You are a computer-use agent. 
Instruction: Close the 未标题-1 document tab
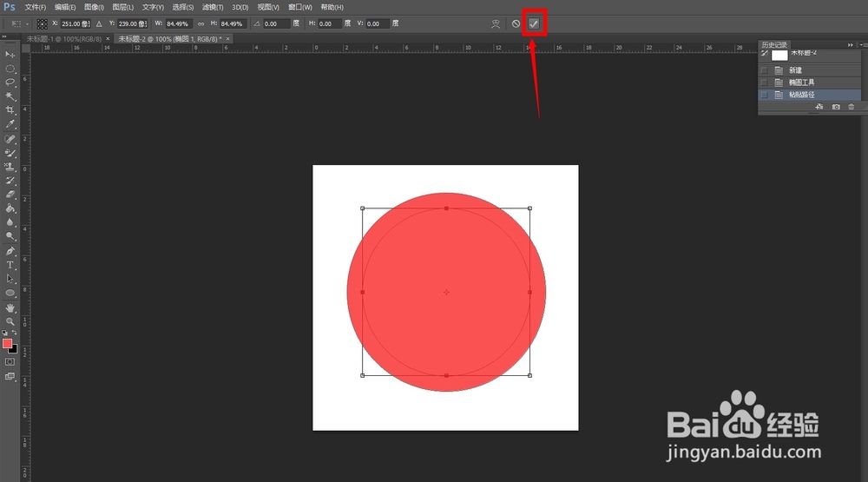click(108, 39)
